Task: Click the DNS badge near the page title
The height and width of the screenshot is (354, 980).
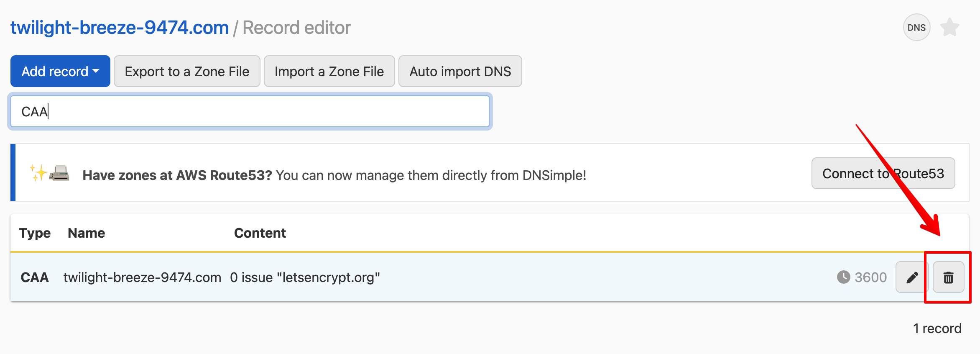Action: click(916, 27)
